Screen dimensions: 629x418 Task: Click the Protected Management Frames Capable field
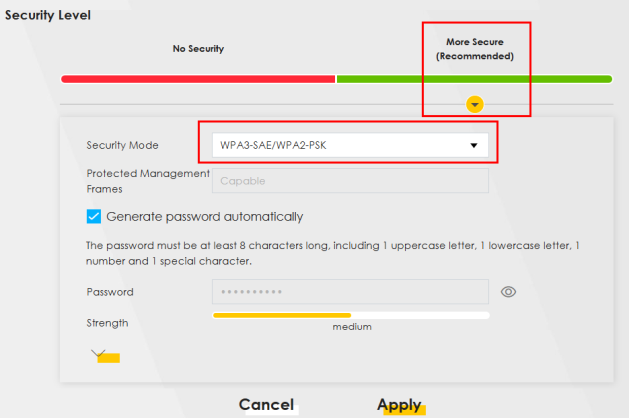[x=350, y=181]
